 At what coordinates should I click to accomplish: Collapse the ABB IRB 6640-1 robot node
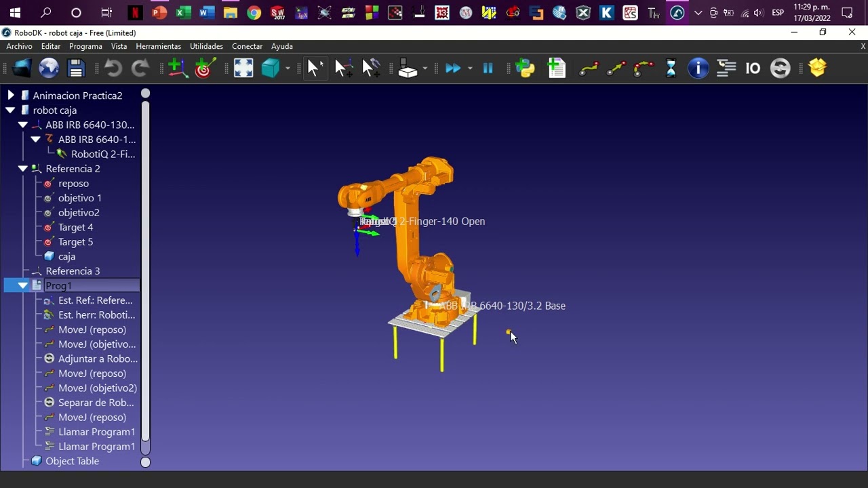click(x=35, y=139)
